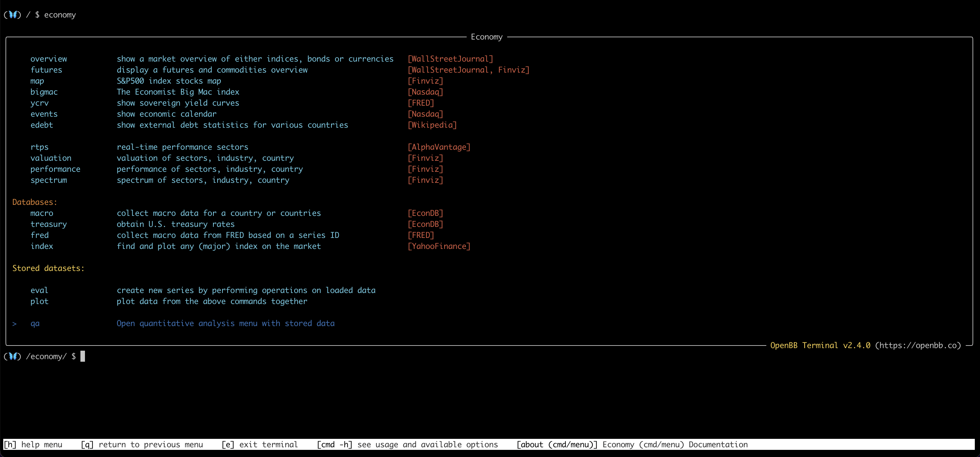Click the butterfly icon beside /economy/ prompt
The height and width of the screenshot is (457, 980).
coord(13,356)
